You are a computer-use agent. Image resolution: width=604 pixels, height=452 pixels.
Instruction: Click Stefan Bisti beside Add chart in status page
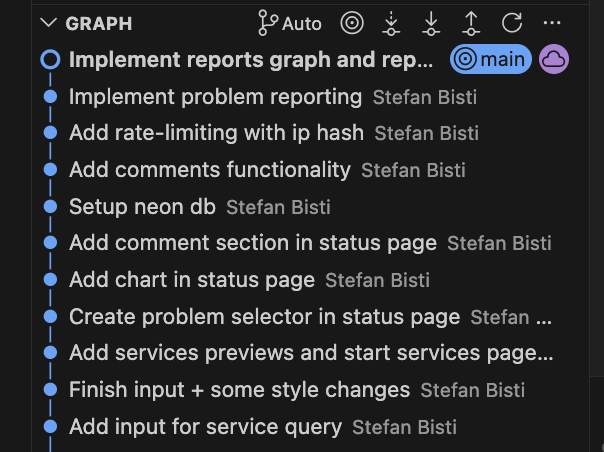378,280
